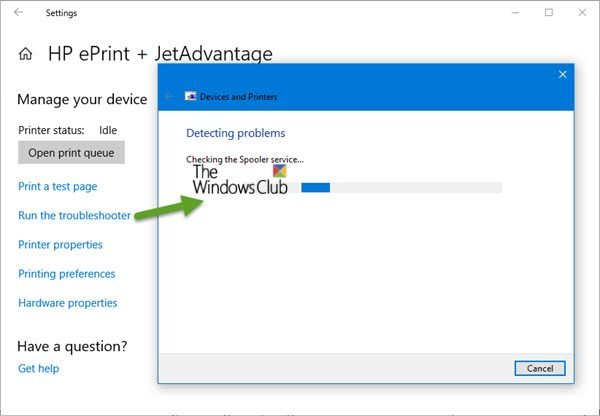Viewport: 600px width, 416px height.
Task: Go back using the Settings back arrow
Action: coord(18,13)
